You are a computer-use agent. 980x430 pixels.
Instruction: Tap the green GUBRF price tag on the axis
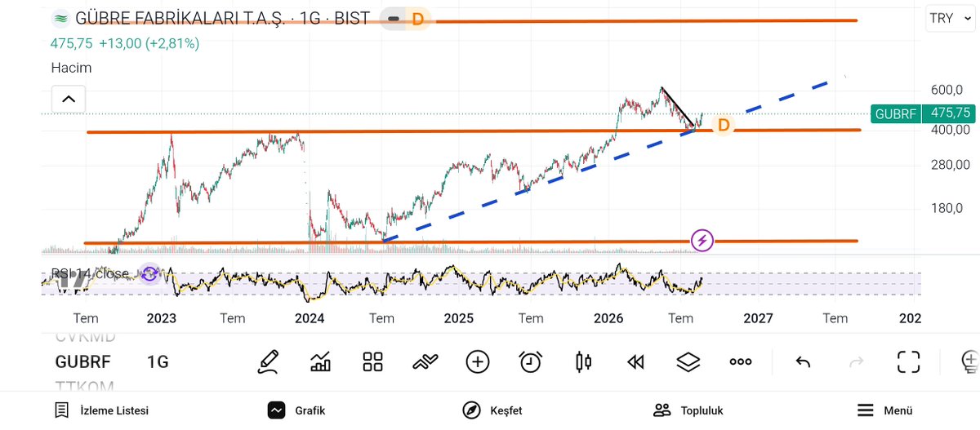coord(896,113)
